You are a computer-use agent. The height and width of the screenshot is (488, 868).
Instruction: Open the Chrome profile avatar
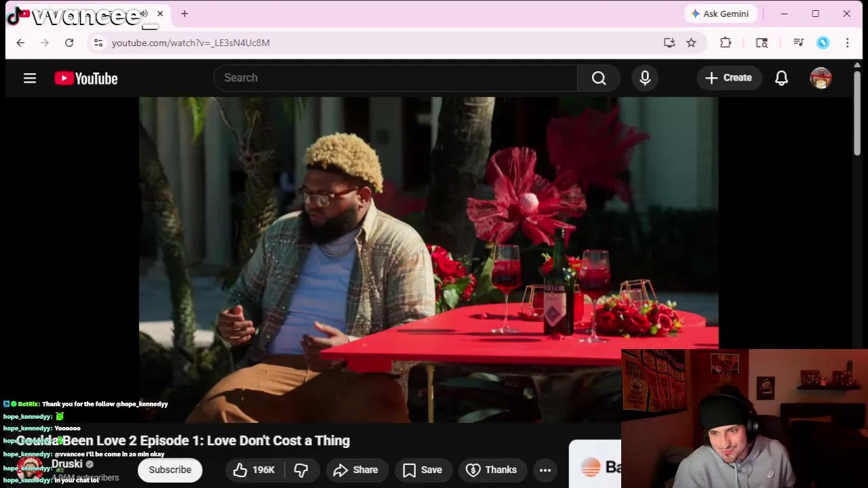[x=823, y=43]
